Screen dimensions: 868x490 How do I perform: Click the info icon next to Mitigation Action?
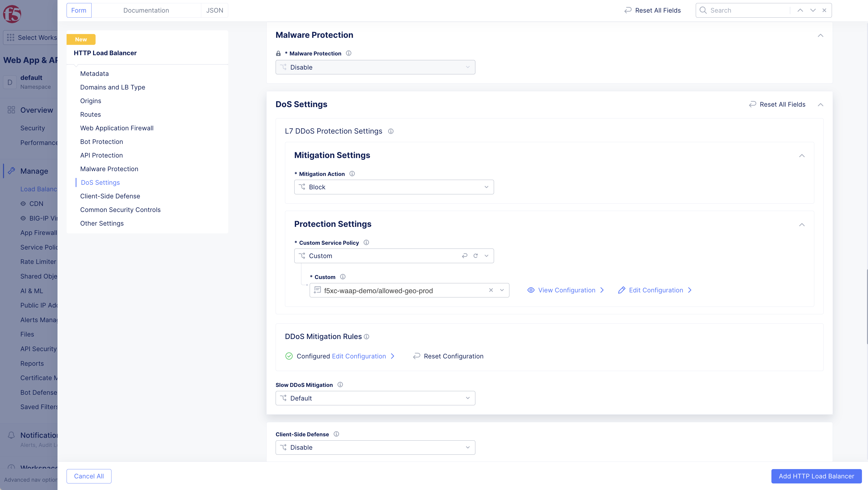[x=352, y=173]
